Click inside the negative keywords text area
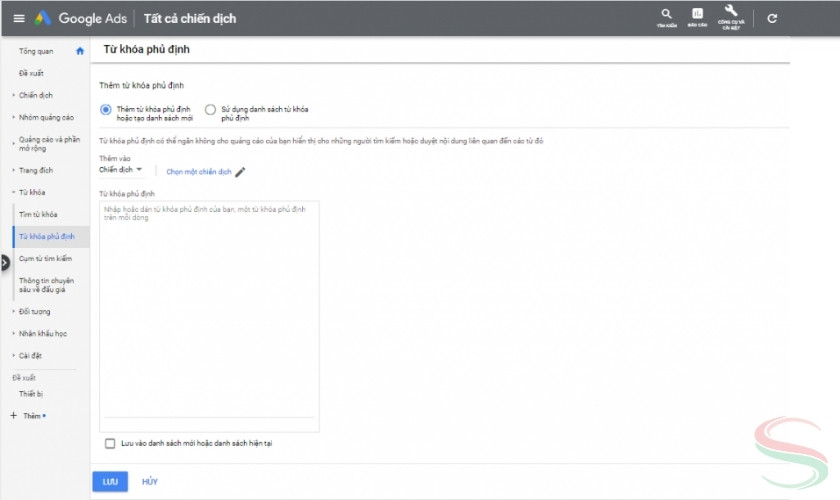The width and height of the screenshot is (840, 500). coord(209,310)
